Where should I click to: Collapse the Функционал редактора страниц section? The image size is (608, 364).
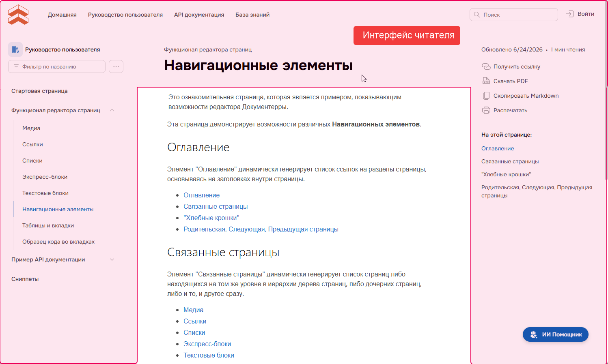click(112, 110)
